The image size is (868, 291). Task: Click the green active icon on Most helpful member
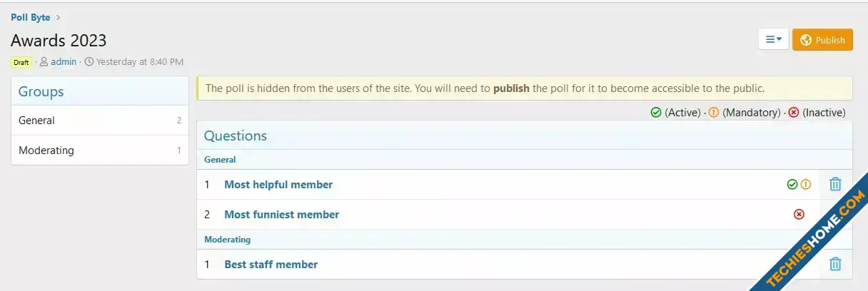pyautogui.click(x=792, y=184)
